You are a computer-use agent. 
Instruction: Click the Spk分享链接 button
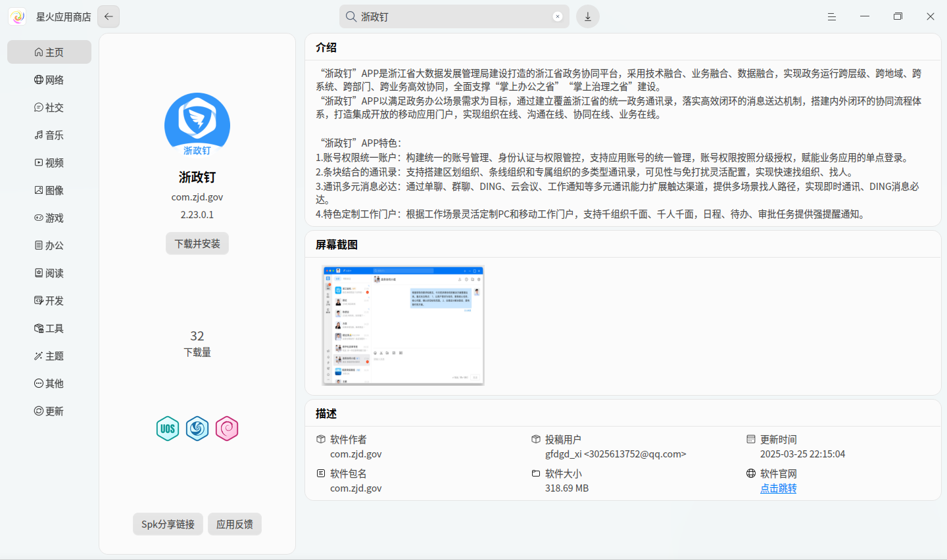pyautogui.click(x=168, y=524)
